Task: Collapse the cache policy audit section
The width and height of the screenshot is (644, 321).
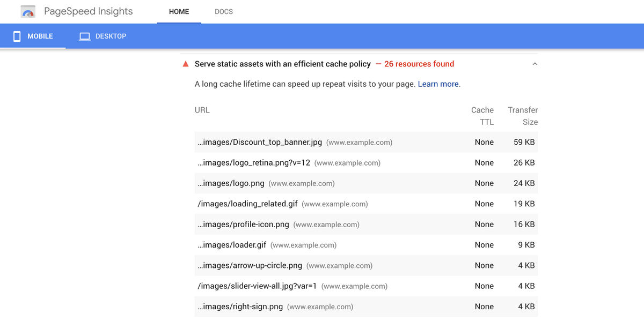Action: tap(535, 63)
